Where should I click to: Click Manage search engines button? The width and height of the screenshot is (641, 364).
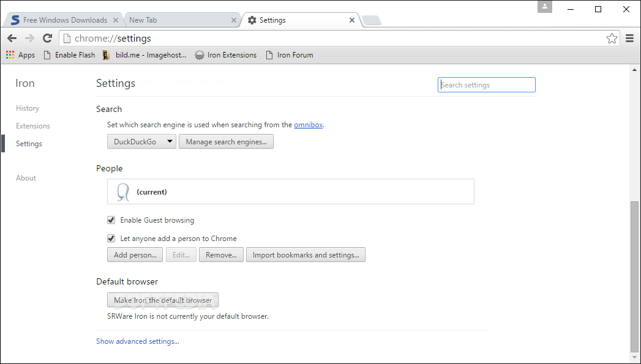pyautogui.click(x=226, y=142)
